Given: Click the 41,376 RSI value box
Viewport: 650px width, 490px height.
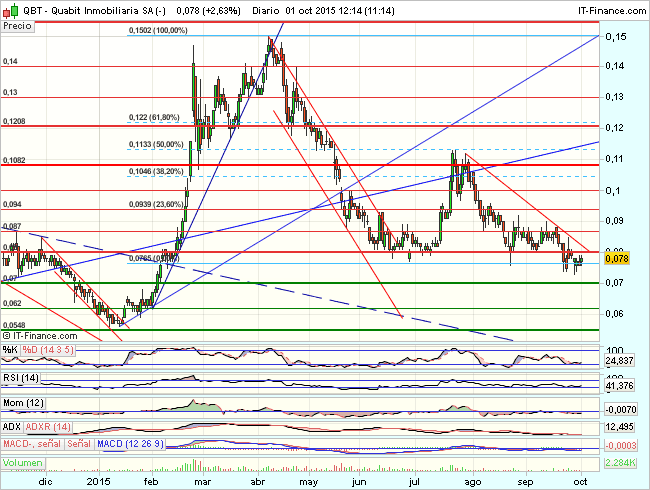Looking at the screenshot, I should [x=619, y=386].
